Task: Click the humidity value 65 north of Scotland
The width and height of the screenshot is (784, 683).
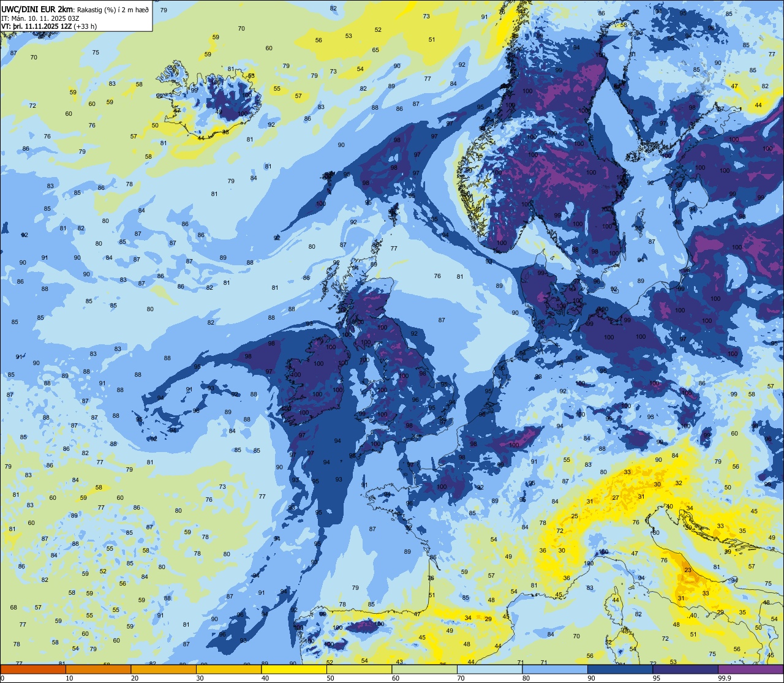Action: coord(375,50)
